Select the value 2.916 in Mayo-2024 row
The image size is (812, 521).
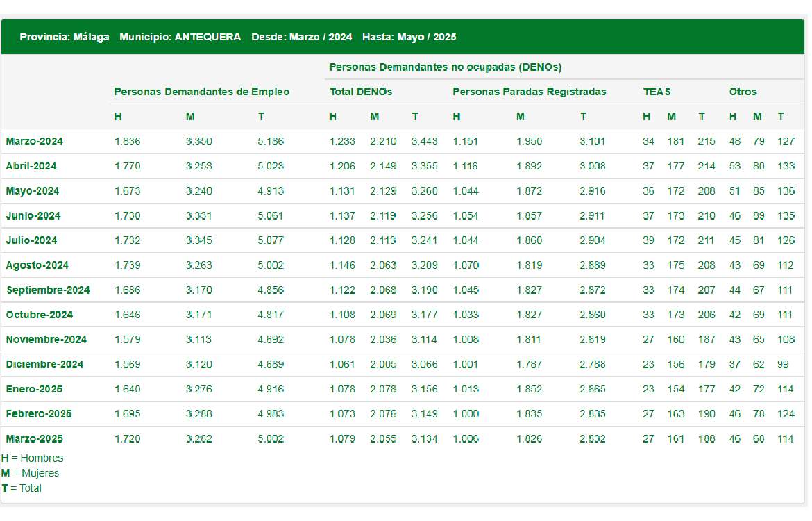[x=592, y=191]
